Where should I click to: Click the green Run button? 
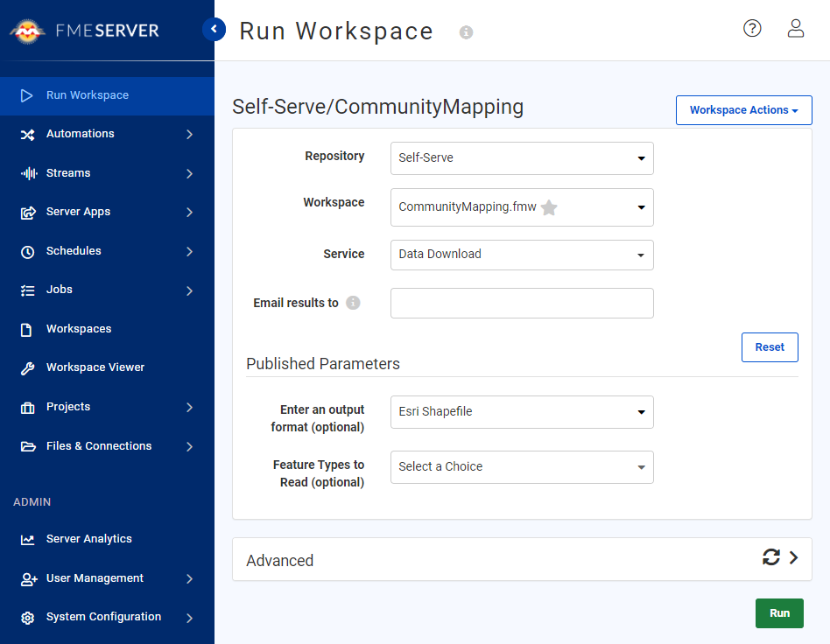point(779,613)
